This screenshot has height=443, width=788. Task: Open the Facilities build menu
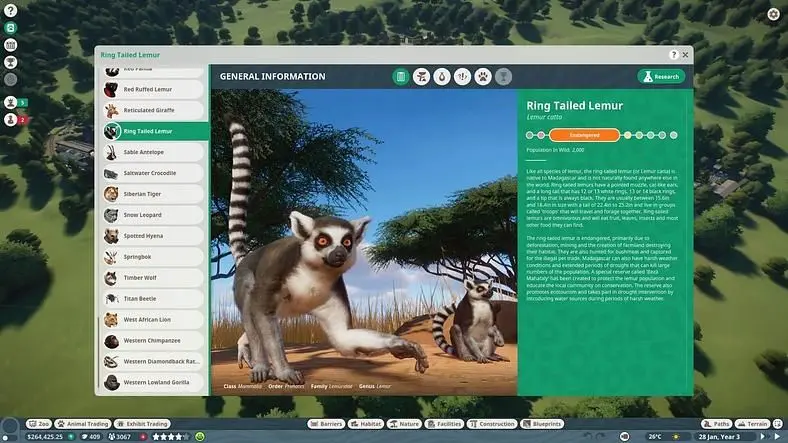[x=444, y=424]
